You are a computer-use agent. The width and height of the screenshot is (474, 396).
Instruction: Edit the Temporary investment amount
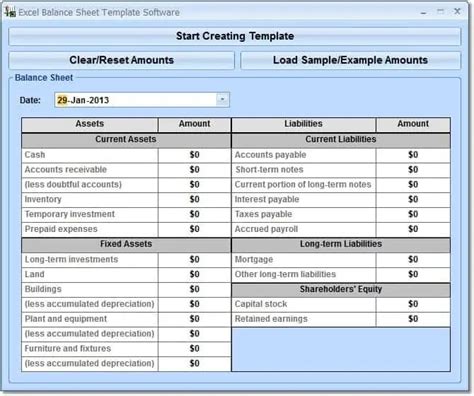194,214
